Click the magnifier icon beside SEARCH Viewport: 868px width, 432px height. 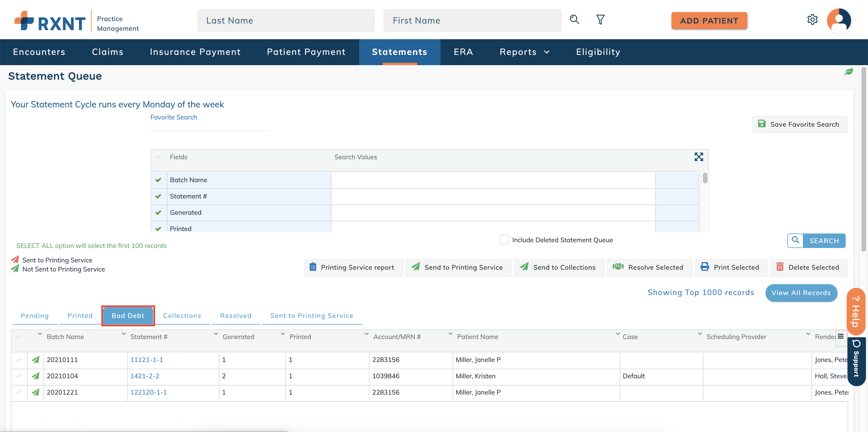(x=795, y=240)
